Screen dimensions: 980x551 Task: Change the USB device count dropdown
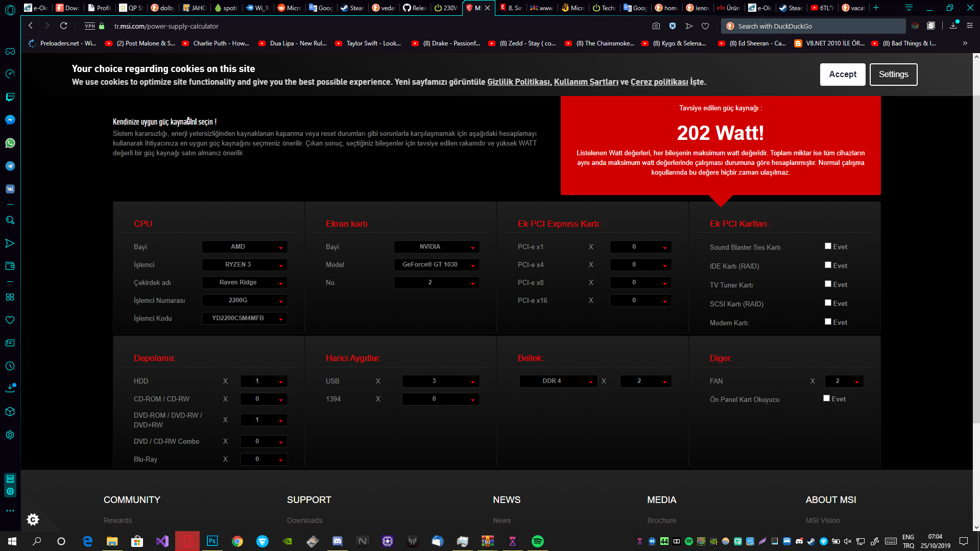[441, 381]
